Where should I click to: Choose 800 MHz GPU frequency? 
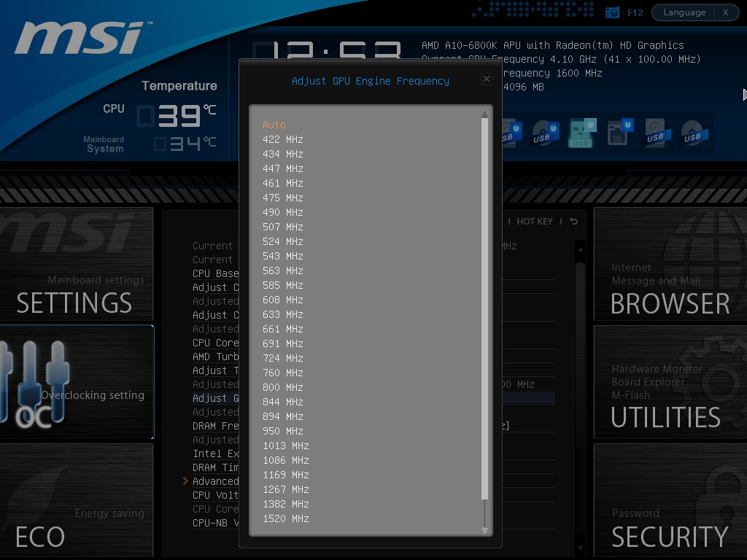(x=282, y=387)
